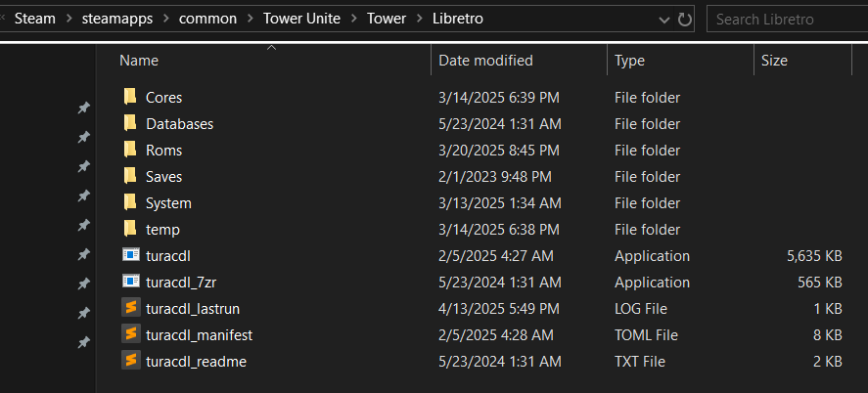Select the Cores folder name
868x393 pixels.
(163, 98)
